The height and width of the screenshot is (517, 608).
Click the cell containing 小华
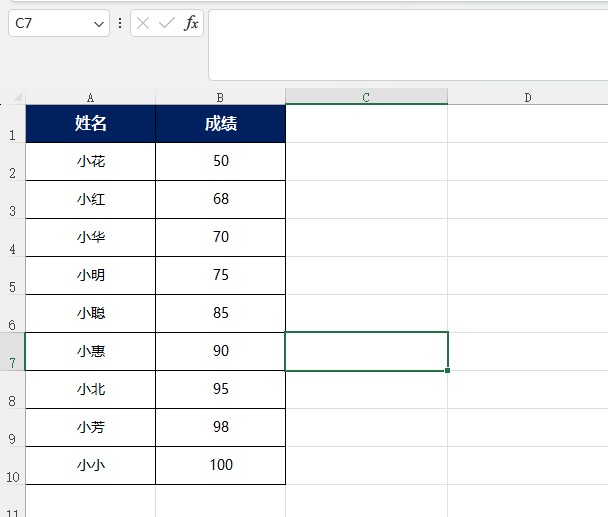click(x=90, y=237)
